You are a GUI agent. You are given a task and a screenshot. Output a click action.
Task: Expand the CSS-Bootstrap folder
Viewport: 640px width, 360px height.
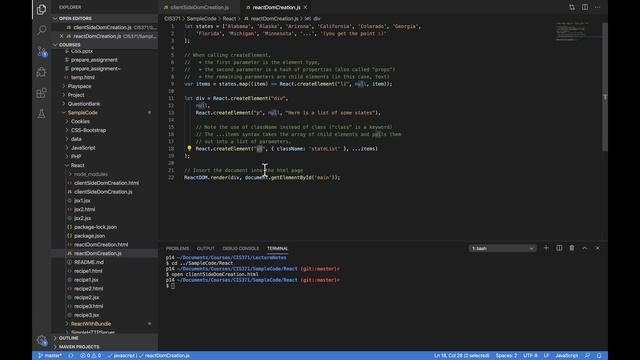click(88, 130)
